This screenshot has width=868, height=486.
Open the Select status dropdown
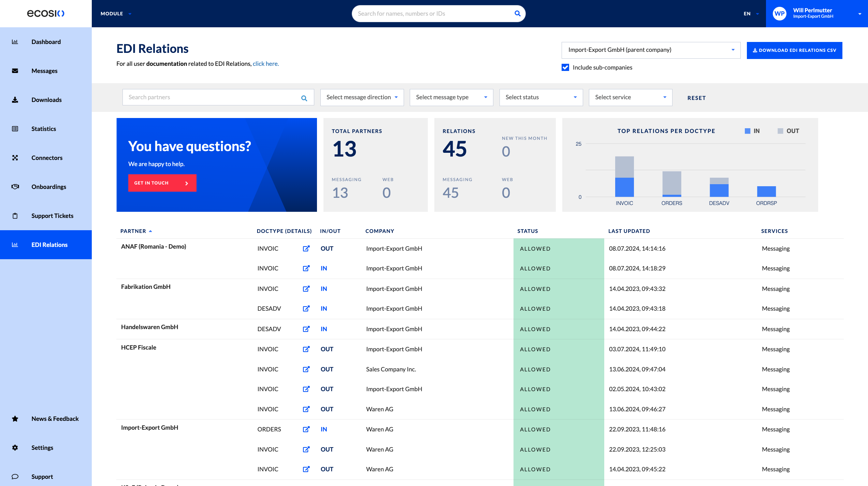[x=541, y=98]
